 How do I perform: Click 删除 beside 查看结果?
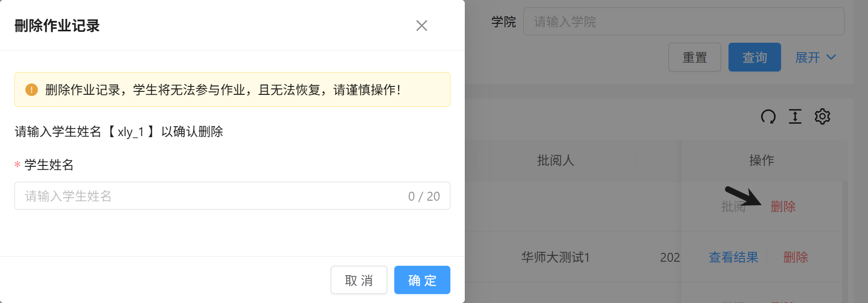[796, 257]
